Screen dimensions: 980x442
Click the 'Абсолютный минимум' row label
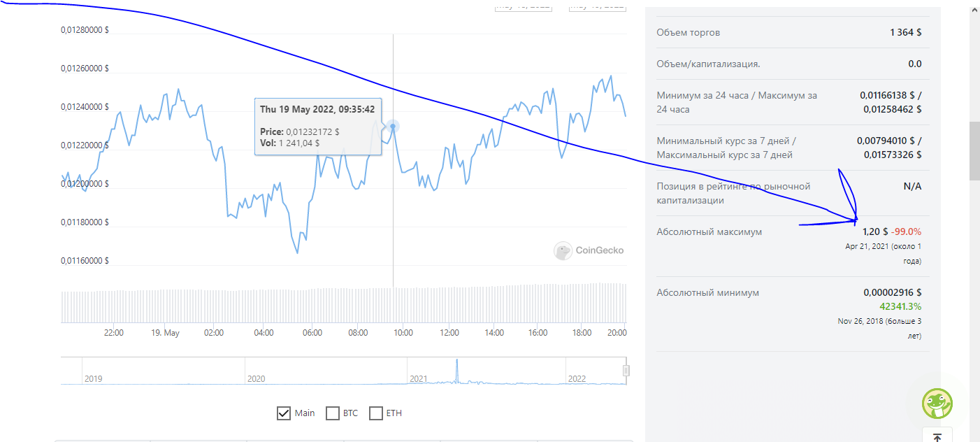click(x=708, y=293)
